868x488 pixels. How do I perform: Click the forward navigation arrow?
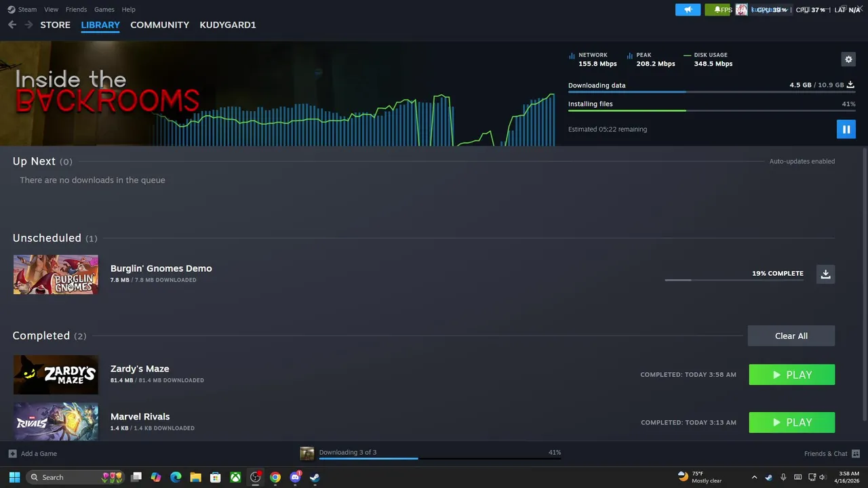coord(28,25)
